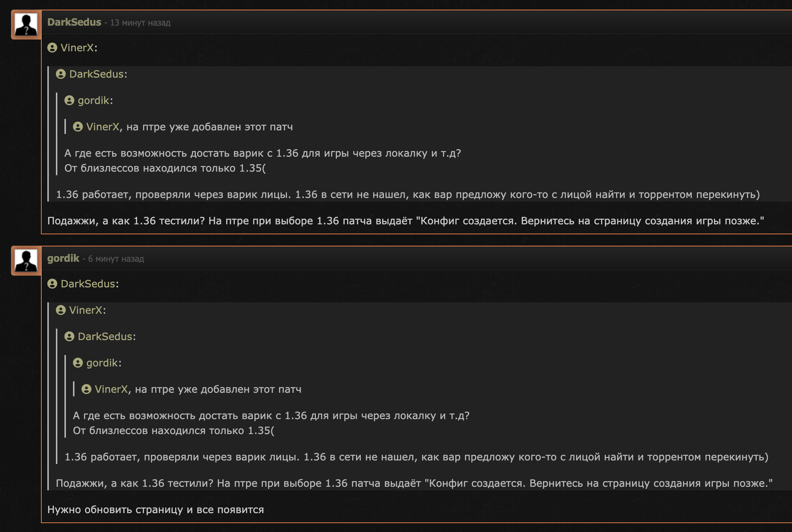
Task: Click user icon beside VinerX quote header in gordik's post
Action: point(61,310)
